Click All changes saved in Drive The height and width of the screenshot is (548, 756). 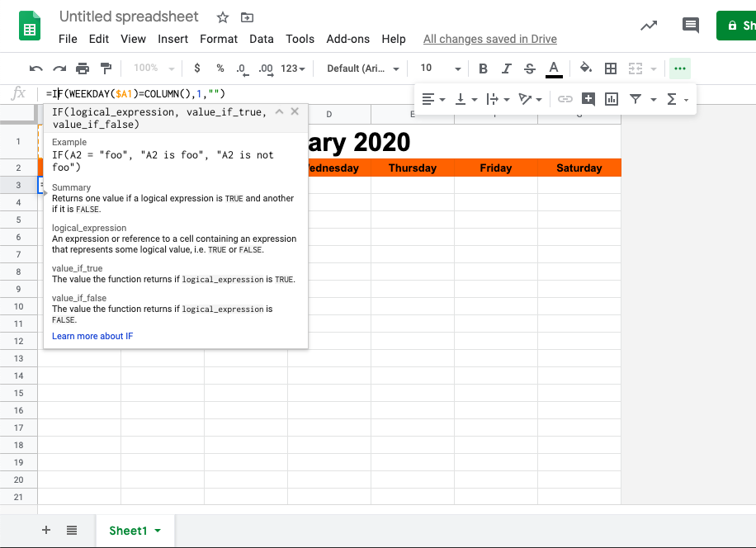tap(489, 39)
